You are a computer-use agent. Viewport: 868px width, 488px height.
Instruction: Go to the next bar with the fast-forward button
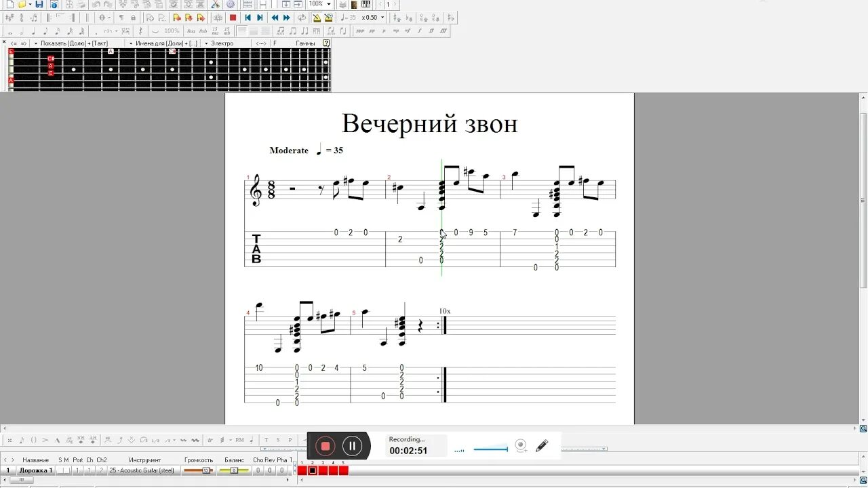tap(286, 17)
